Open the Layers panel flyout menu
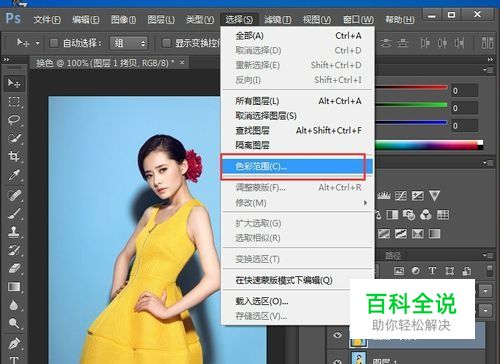The height and width of the screenshot is (364, 500). click(488, 256)
